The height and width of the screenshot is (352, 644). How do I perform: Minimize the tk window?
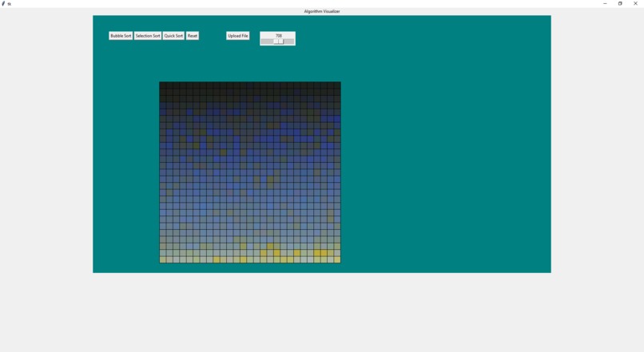[605, 3]
